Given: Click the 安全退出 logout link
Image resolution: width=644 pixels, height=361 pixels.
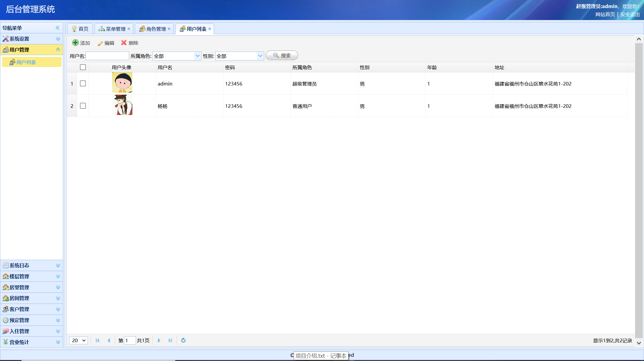Looking at the screenshot, I should [630, 14].
